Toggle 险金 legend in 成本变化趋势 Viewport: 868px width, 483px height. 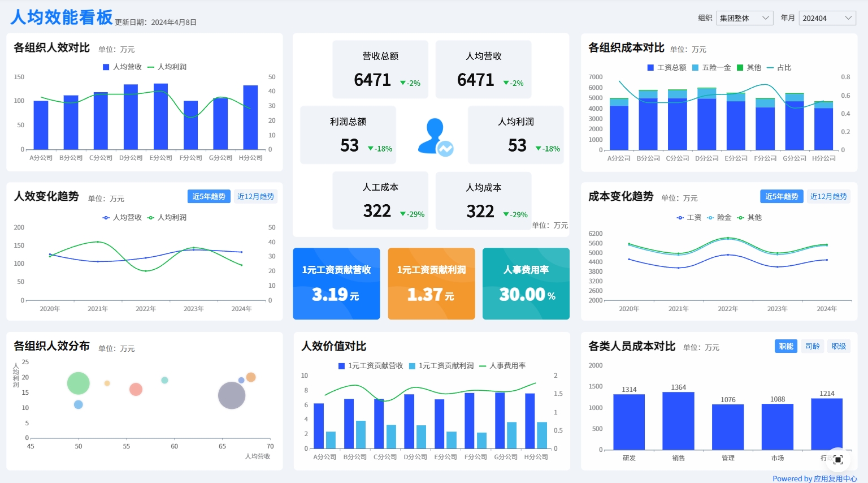tap(719, 217)
